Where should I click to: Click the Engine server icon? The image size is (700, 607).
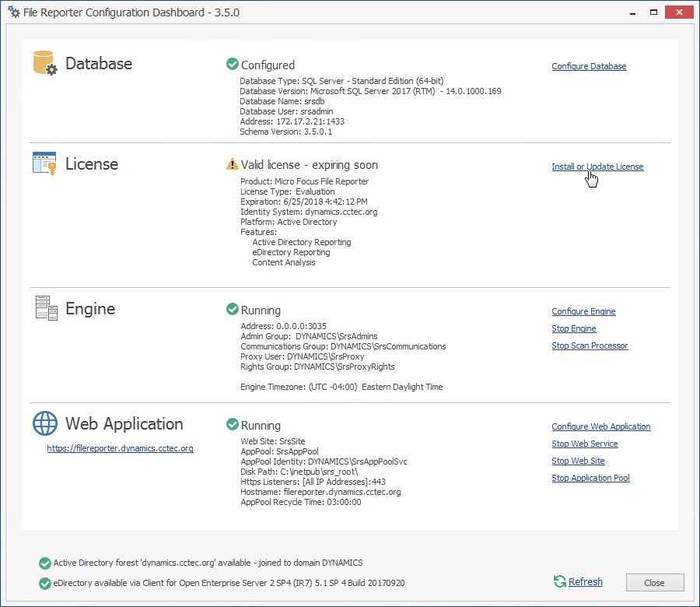pyautogui.click(x=46, y=308)
